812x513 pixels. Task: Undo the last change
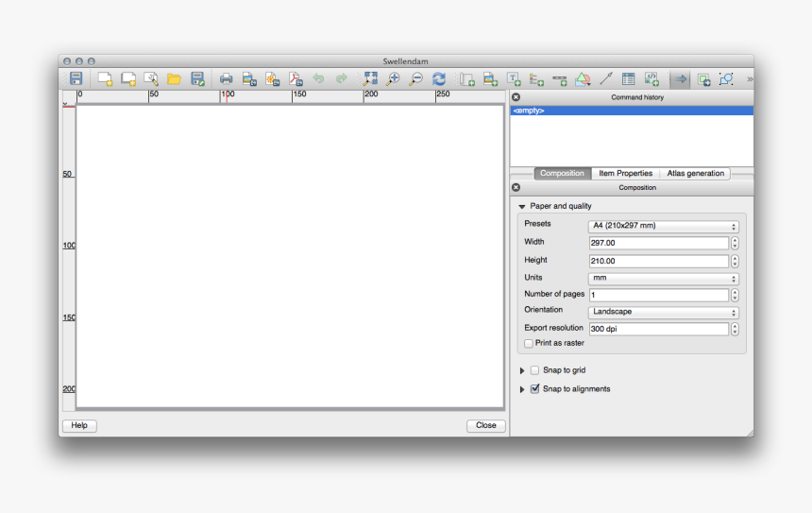pyautogui.click(x=318, y=78)
